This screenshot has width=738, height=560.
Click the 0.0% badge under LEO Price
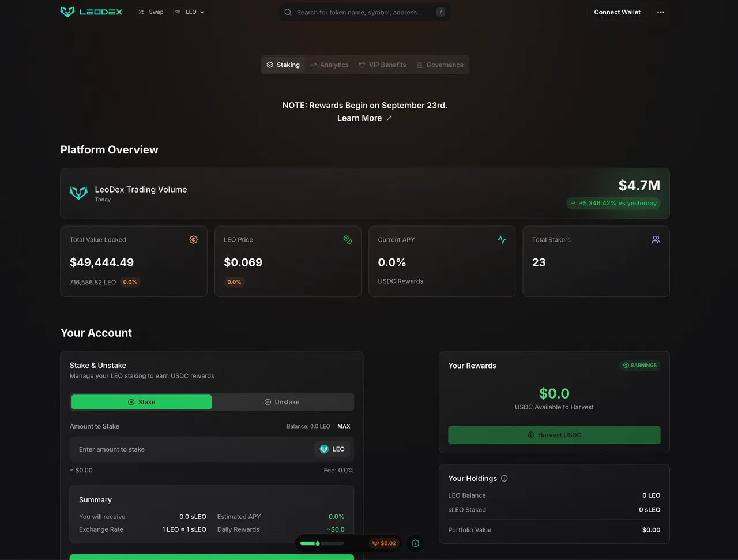pos(234,282)
